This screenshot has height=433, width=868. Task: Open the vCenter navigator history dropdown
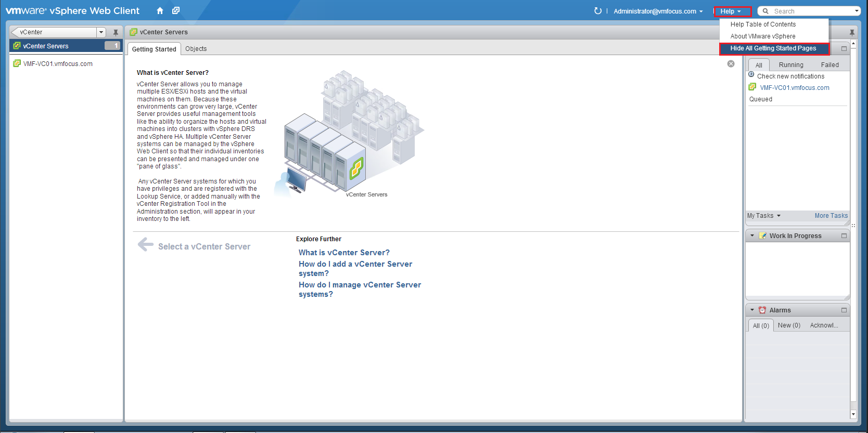click(x=101, y=32)
